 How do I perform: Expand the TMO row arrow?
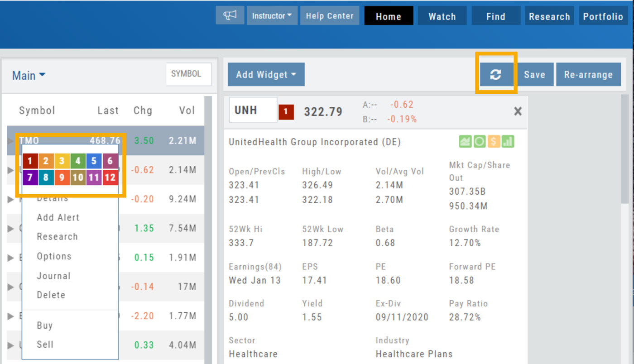(x=11, y=141)
